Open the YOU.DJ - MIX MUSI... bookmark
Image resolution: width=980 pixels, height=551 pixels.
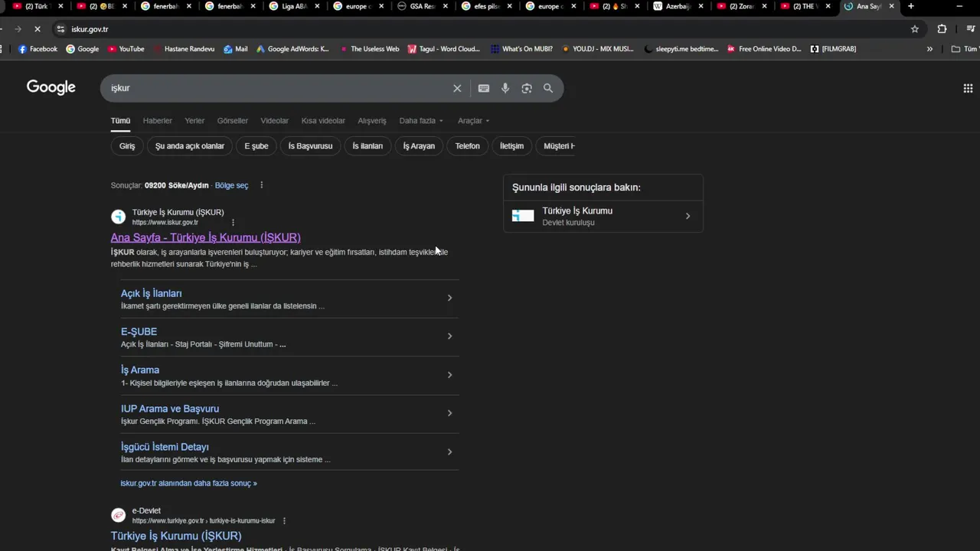tap(598, 49)
